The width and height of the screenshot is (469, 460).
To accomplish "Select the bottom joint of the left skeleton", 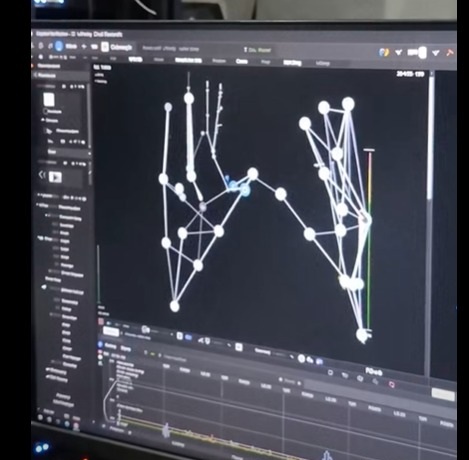I will point(174,306).
